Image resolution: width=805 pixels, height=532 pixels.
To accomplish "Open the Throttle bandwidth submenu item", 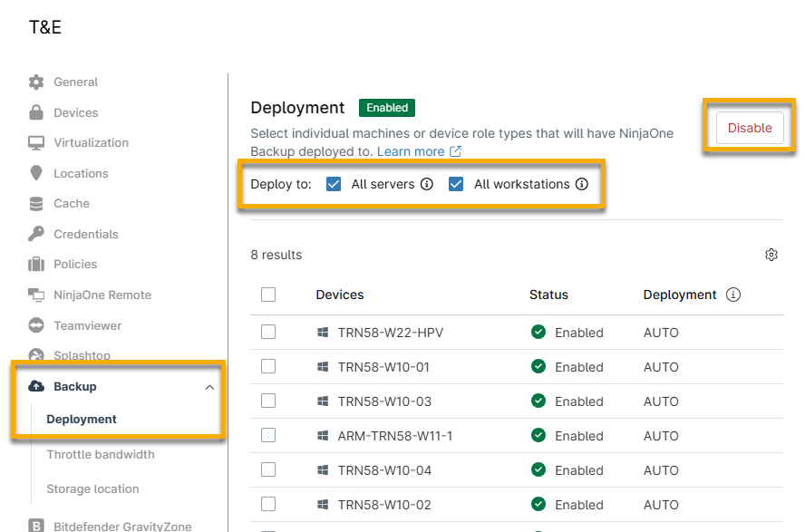I will [x=101, y=455].
